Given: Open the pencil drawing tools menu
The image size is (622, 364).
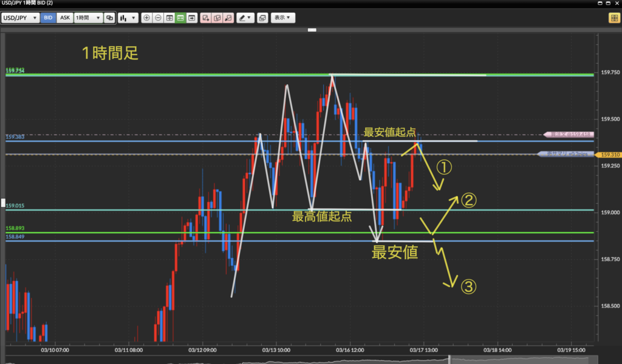Looking at the screenshot, I should click(x=245, y=18).
